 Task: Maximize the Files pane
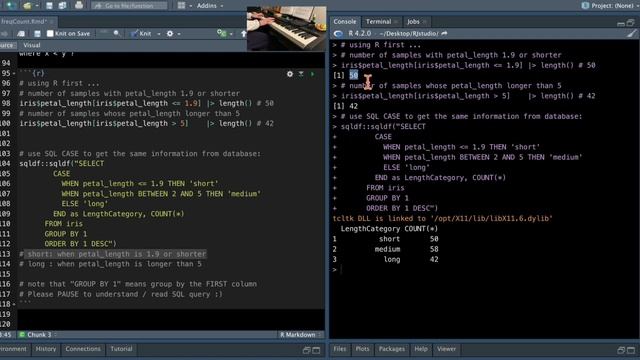pyautogui.click(x=631, y=350)
